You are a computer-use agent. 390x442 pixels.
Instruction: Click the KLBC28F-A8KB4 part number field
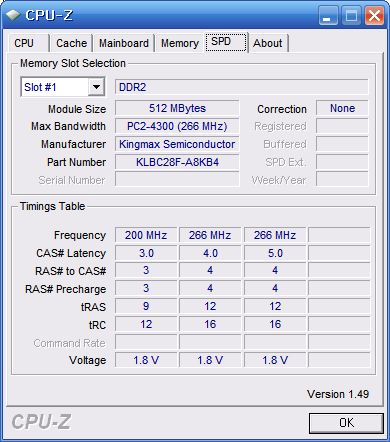[177, 162]
